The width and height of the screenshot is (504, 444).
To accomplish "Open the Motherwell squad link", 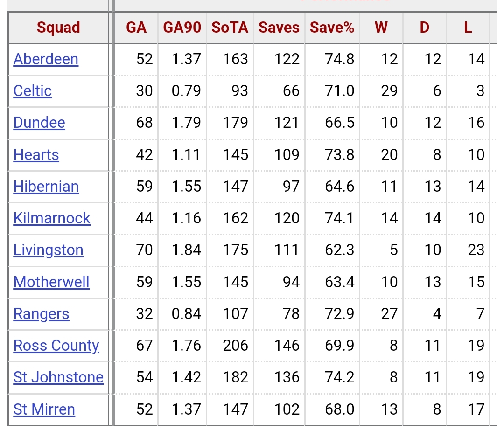I will [51, 283].
